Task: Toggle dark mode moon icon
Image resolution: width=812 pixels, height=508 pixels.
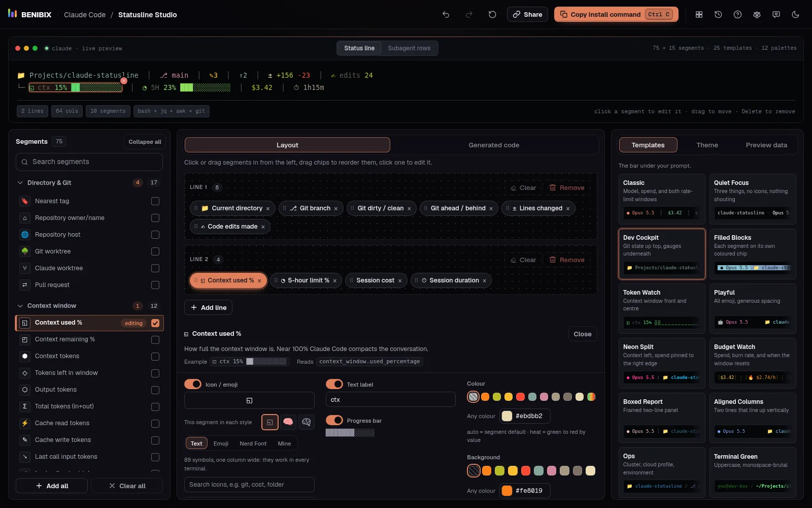Action: pos(795,15)
